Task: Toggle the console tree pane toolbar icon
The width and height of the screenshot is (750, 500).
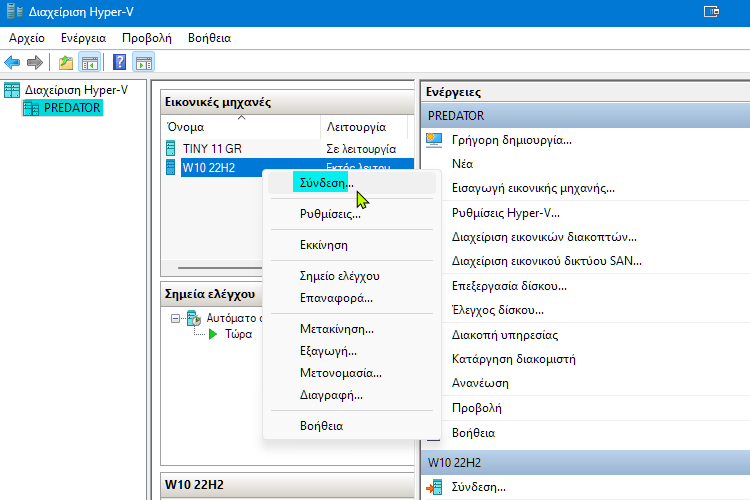Action: 90,62
